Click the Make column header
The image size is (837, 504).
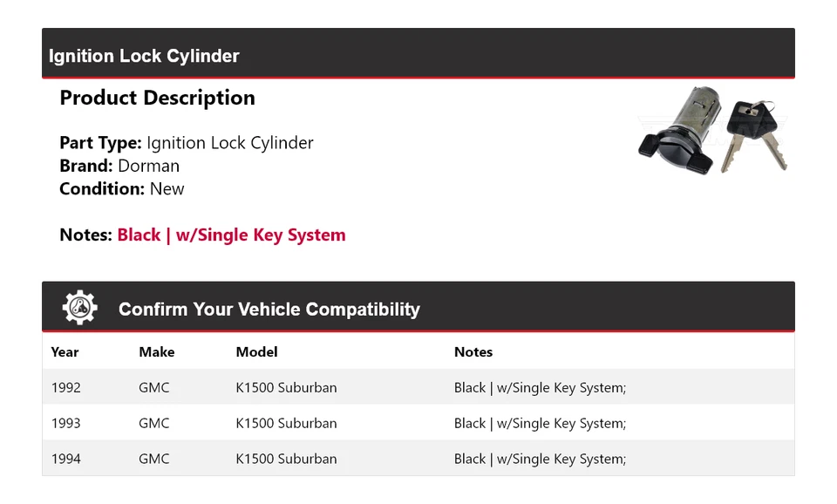[x=156, y=352]
